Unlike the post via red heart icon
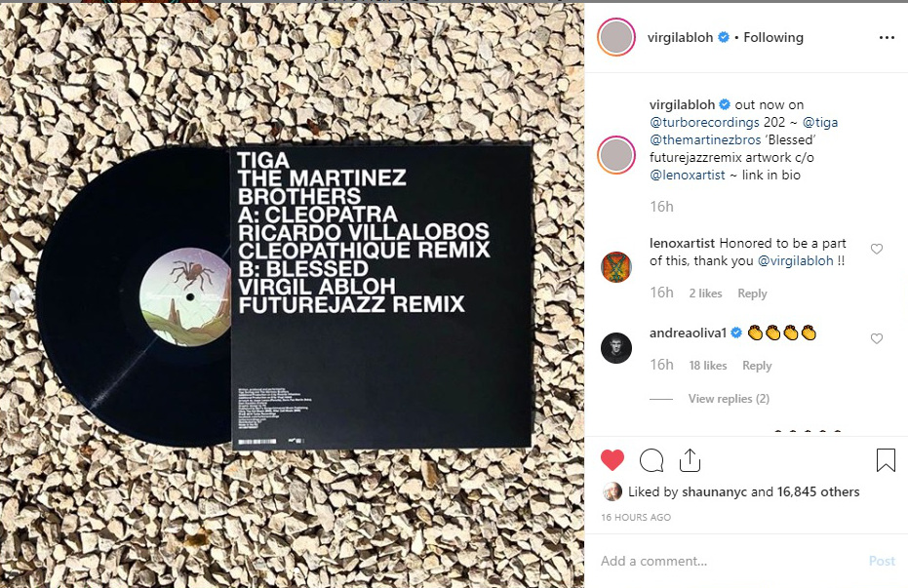The image size is (908, 588). (x=612, y=460)
